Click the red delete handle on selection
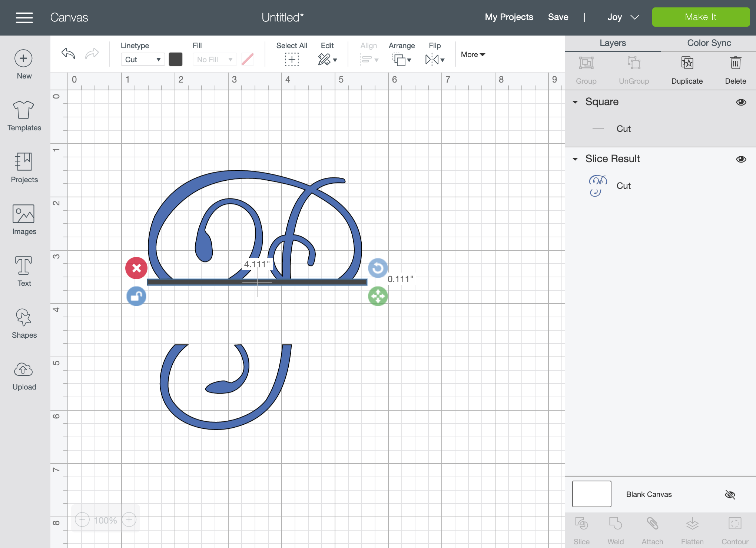 (x=136, y=268)
